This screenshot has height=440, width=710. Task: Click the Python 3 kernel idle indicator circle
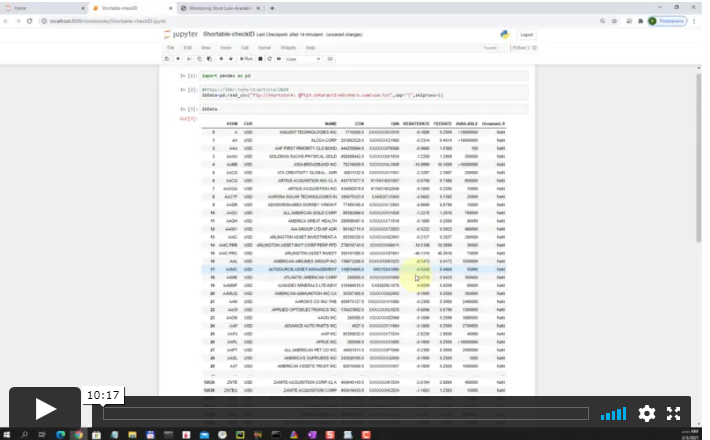[534, 48]
